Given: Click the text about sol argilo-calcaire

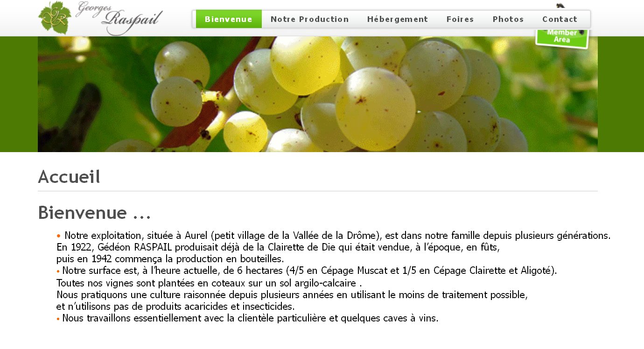Looking at the screenshot, I should [x=210, y=283].
